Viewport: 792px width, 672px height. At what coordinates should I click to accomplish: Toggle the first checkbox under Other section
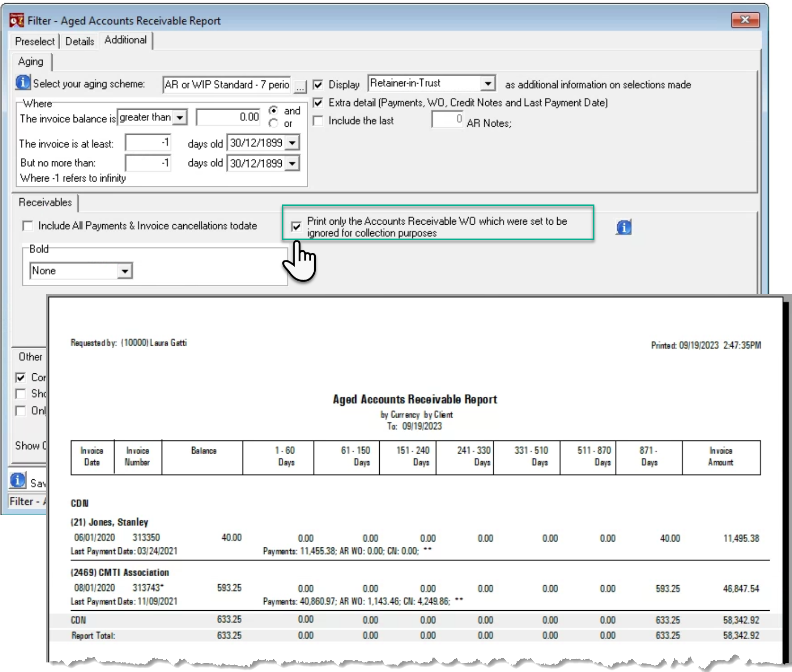pyautogui.click(x=21, y=378)
